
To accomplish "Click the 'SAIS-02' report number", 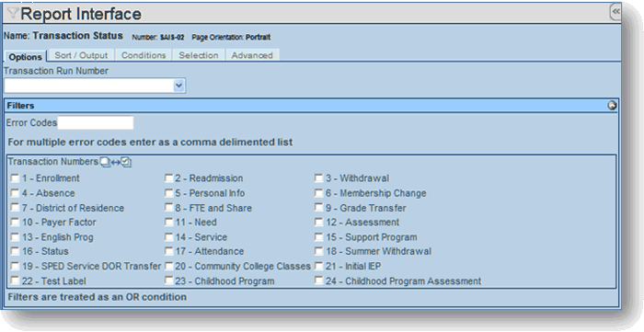I will tap(172, 37).
